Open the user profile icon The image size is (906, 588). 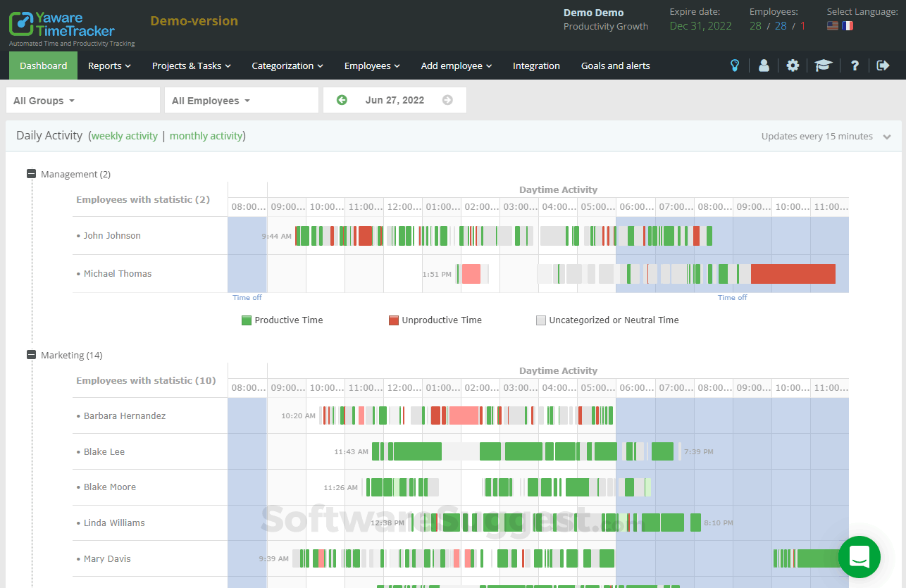763,65
